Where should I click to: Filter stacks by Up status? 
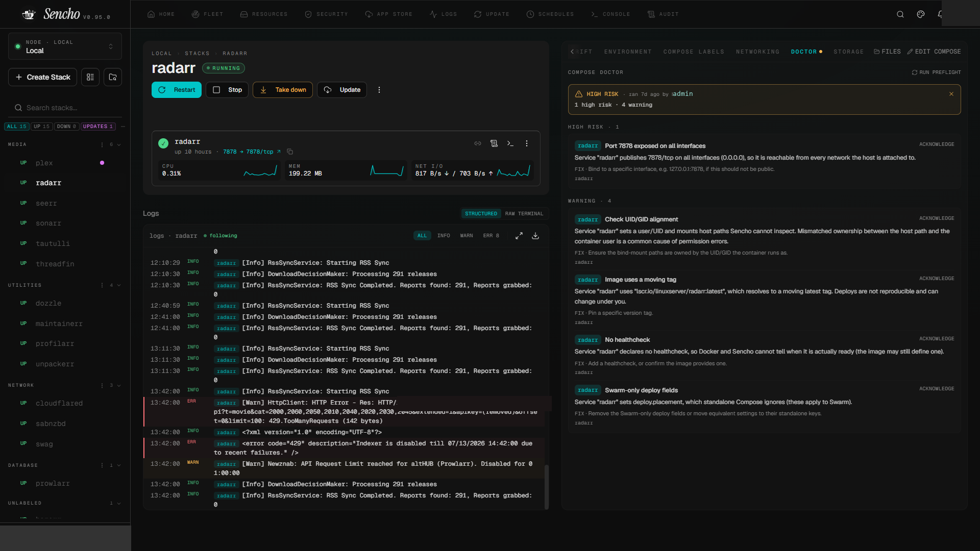[42, 127]
